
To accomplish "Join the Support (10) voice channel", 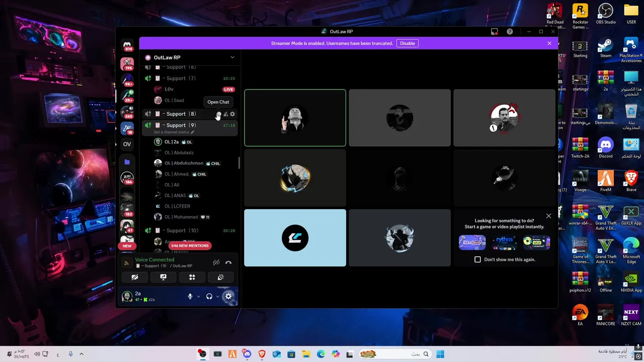I will pyautogui.click(x=190, y=230).
